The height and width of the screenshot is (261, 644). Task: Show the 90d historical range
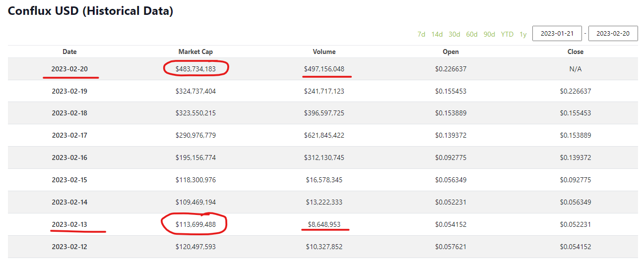(x=489, y=34)
